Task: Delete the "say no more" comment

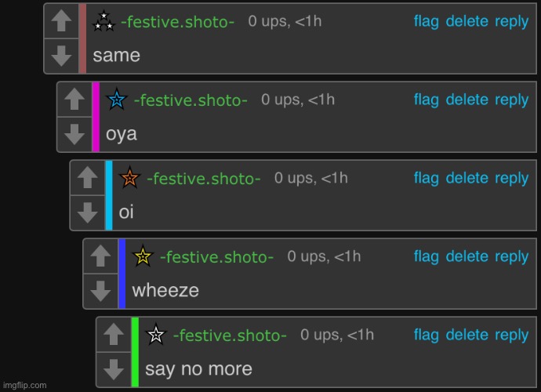Action: coord(467,335)
